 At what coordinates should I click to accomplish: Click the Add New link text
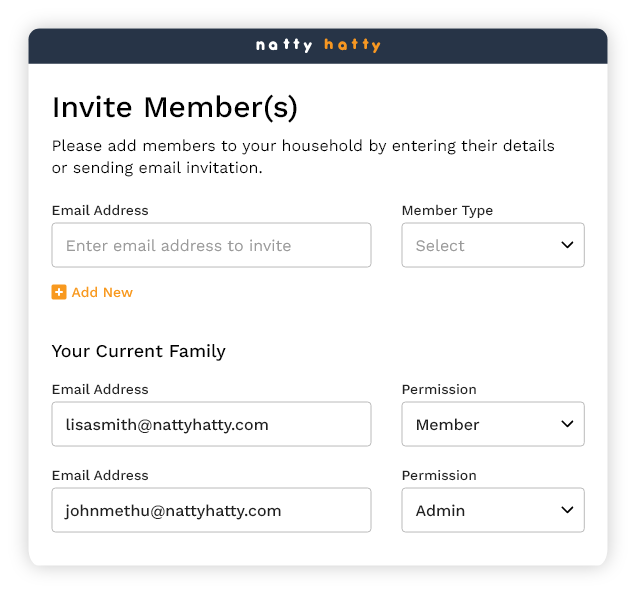[102, 292]
